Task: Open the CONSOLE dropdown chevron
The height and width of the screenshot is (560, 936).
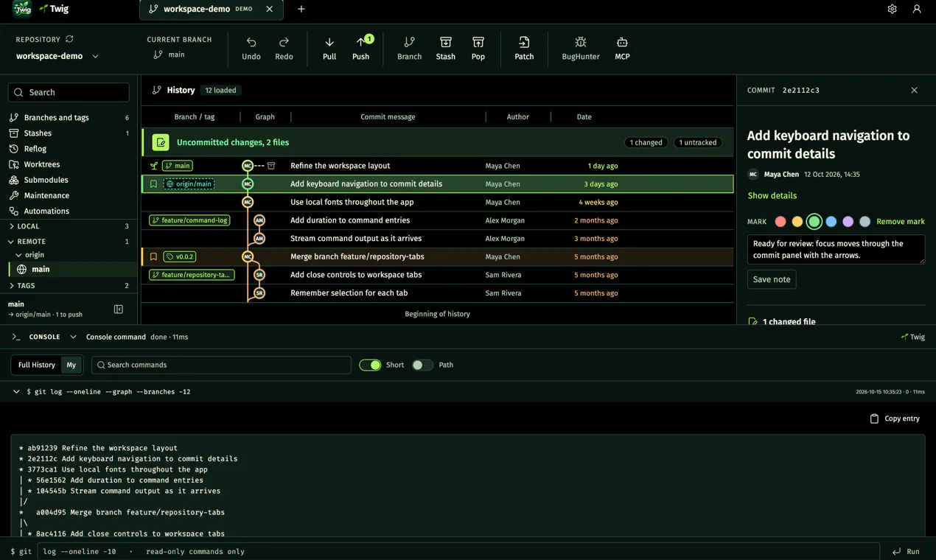Action: [73, 337]
